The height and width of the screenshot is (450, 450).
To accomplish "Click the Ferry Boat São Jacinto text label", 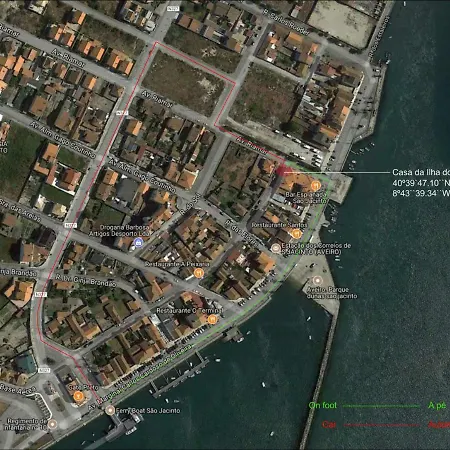I will tap(148, 411).
